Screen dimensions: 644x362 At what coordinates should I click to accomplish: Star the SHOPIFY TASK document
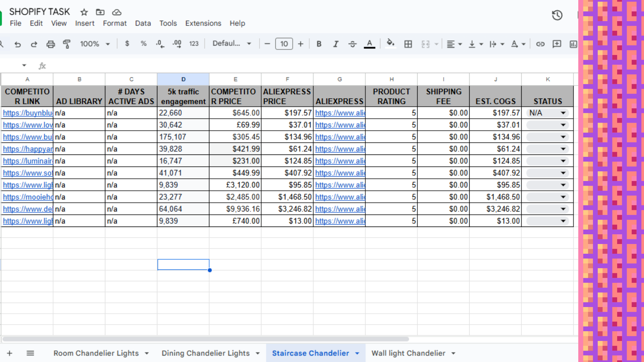84,12
